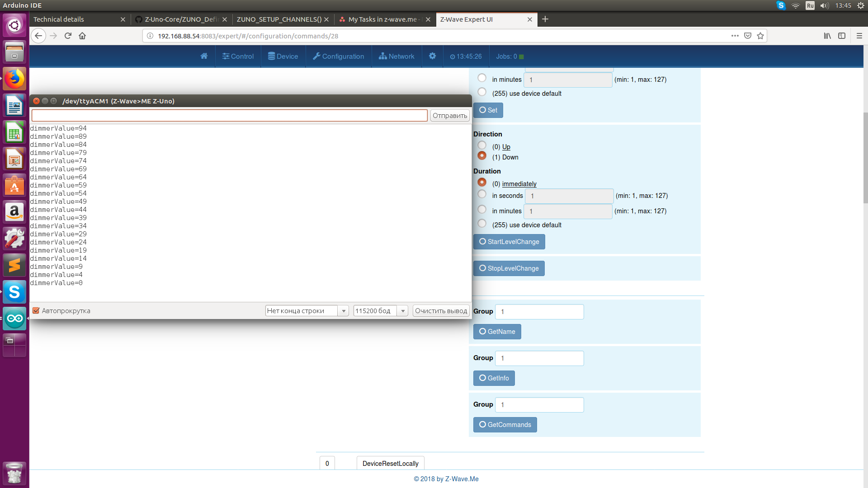Click Очистить вывод button

(x=441, y=311)
